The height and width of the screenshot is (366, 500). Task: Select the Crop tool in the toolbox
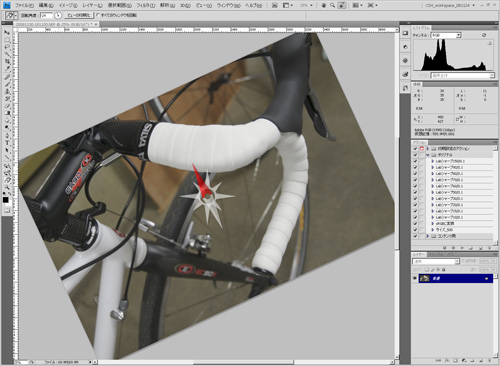click(x=7, y=62)
